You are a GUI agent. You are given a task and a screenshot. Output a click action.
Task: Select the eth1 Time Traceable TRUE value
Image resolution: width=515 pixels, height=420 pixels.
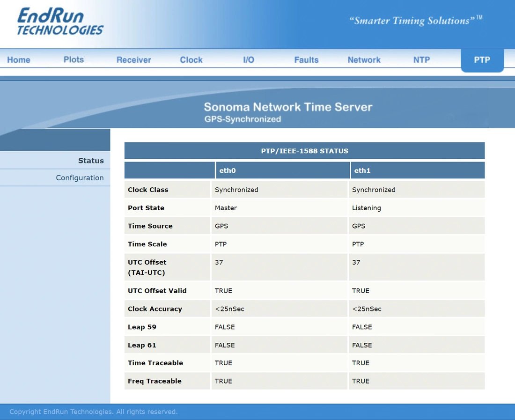tap(360, 363)
